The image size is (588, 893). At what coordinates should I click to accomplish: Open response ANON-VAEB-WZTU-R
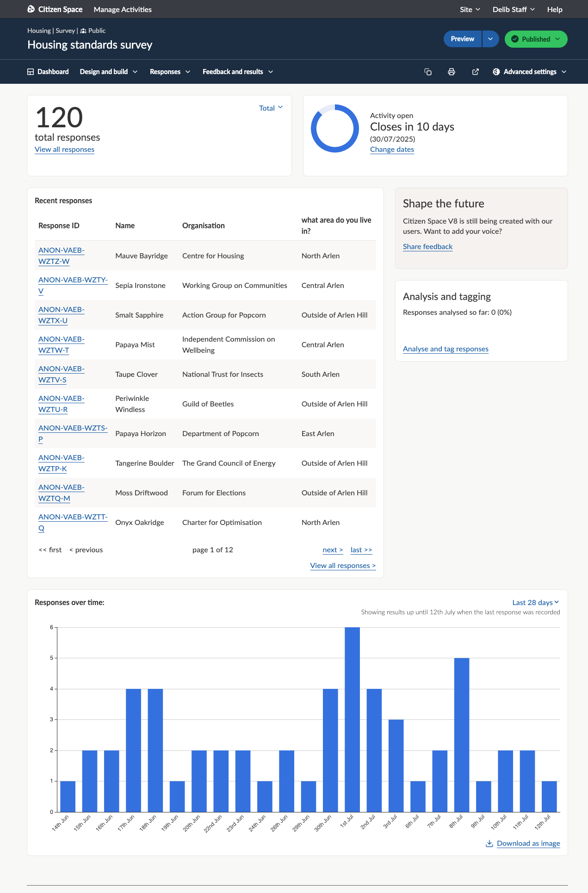pyautogui.click(x=61, y=404)
